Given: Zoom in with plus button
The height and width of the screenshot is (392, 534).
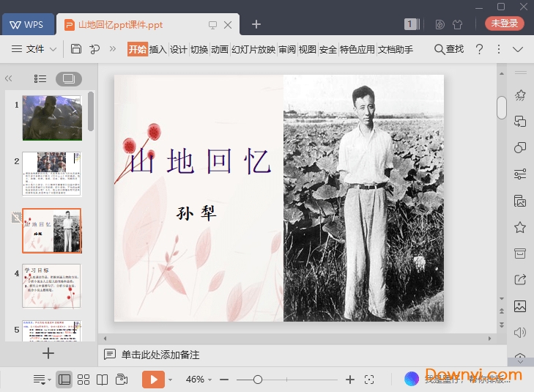Looking at the screenshot, I should (x=350, y=380).
